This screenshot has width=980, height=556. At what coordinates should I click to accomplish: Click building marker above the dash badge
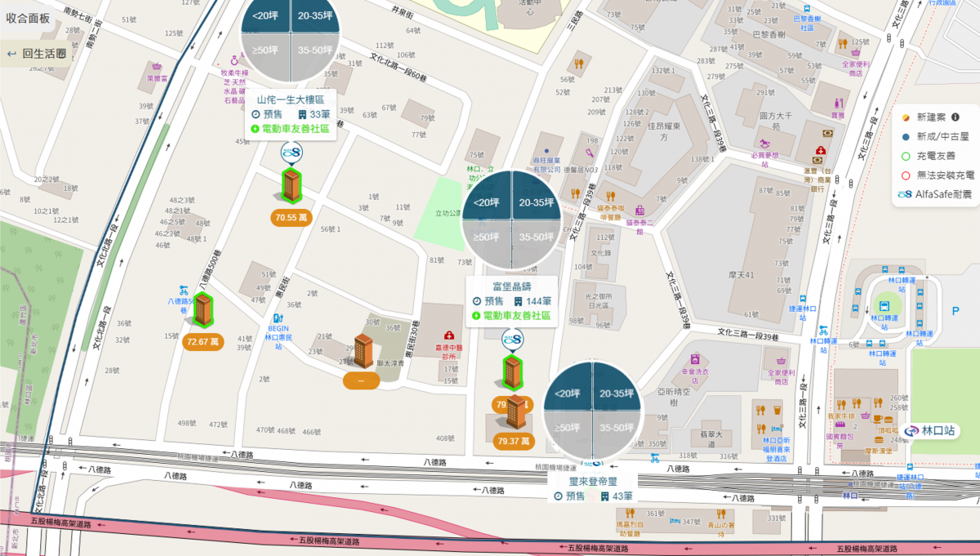pyautogui.click(x=363, y=350)
